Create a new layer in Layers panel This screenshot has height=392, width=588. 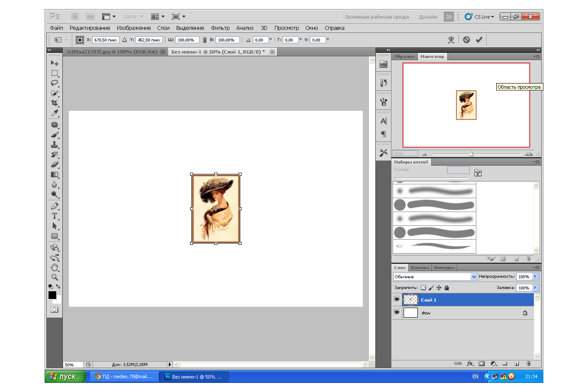pos(517,363)
